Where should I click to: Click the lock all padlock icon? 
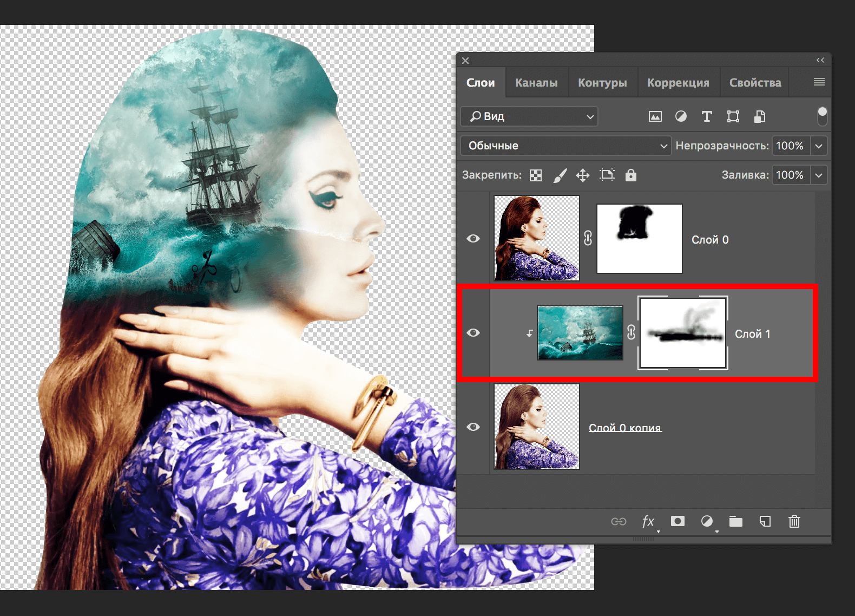point(631,175)
